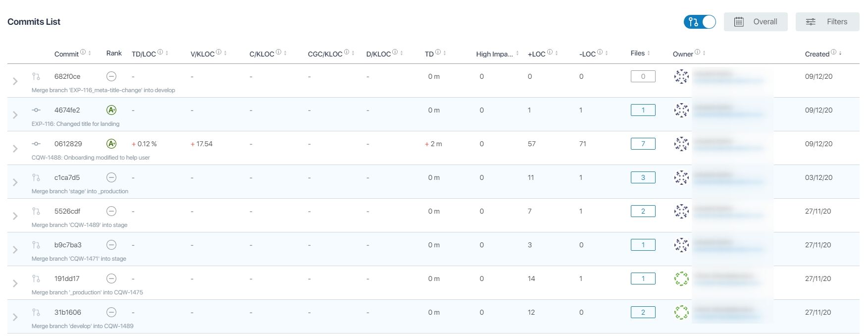
Task: Open commit hash b9c7ba3
Action: pyautogui.click(x=68, y=245)
